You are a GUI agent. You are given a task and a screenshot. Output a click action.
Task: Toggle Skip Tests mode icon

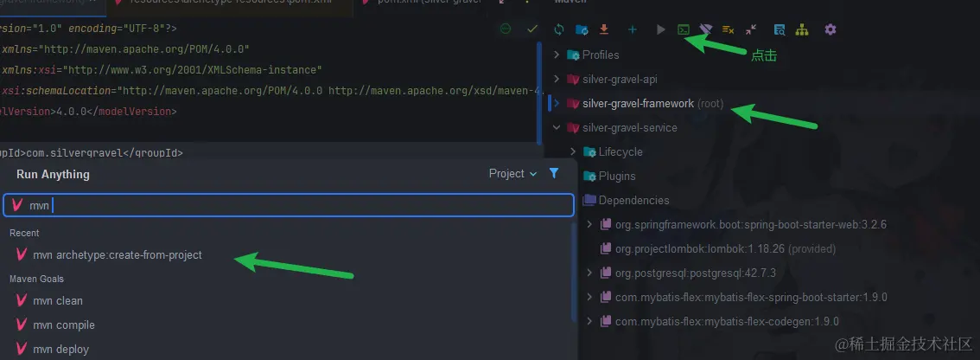[729, 29]
